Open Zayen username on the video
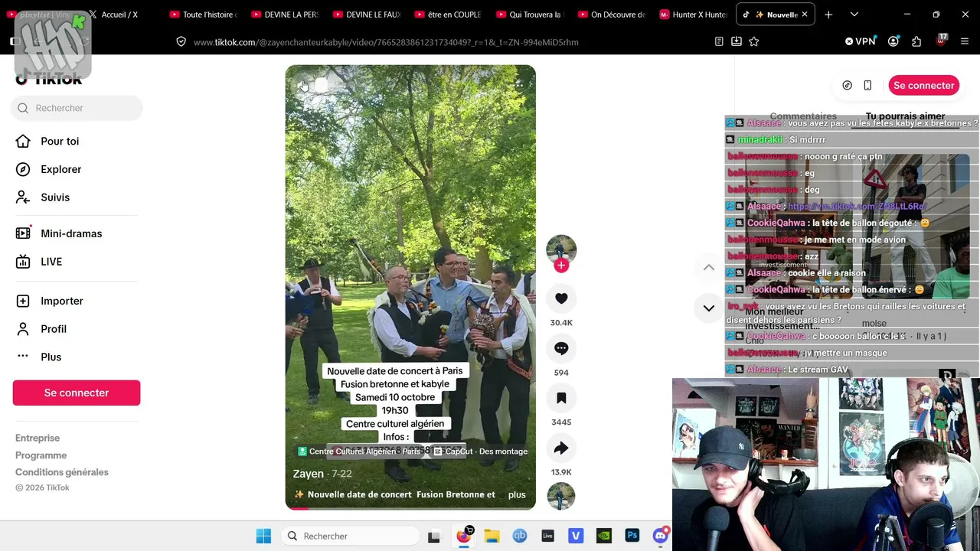The image size is (980, 551). coord(309,474)
